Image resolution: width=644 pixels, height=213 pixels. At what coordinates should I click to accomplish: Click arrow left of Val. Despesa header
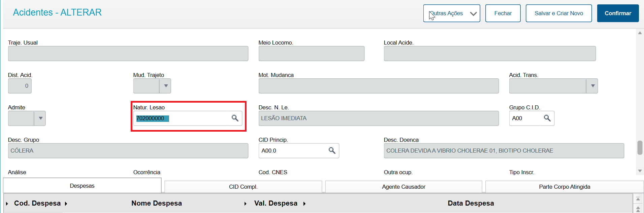246,204
